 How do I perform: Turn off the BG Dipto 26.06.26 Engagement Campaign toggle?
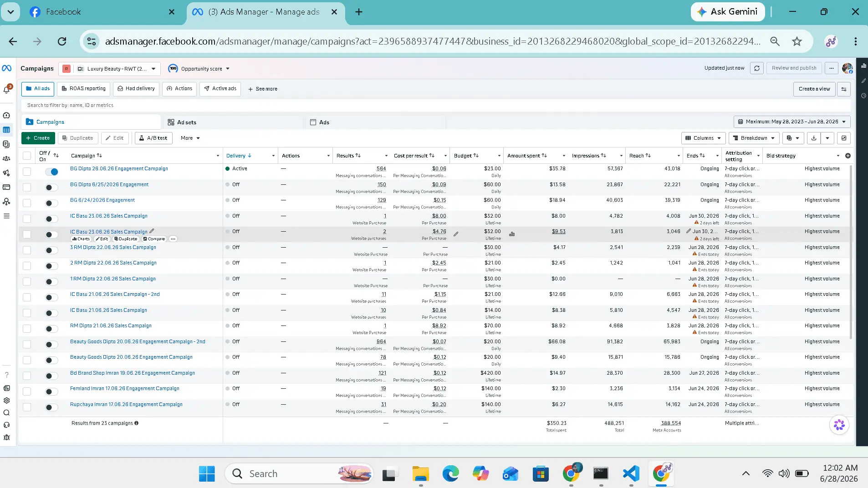click(x=51, y=172)
